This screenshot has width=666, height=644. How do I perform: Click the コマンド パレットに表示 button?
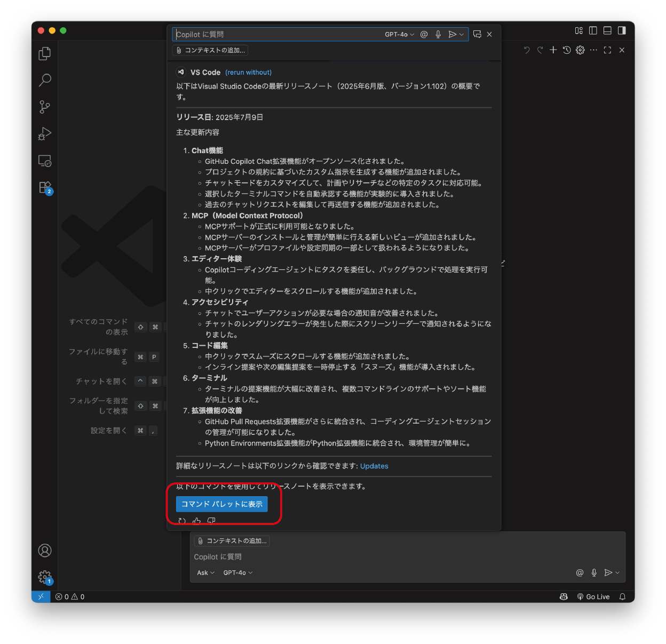tap(222, 504)
